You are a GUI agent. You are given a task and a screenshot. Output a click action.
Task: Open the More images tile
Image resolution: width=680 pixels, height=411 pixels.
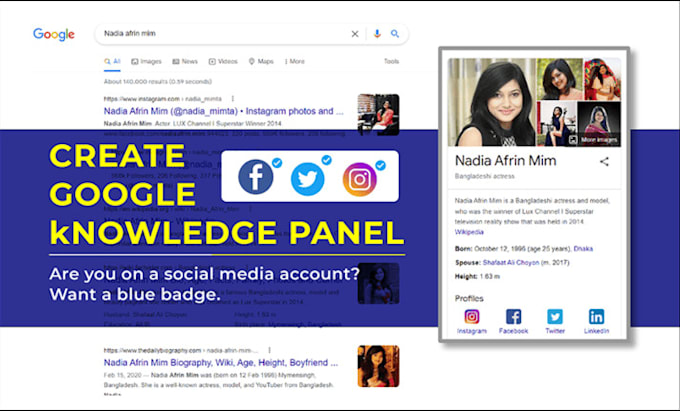coord(599,124)
